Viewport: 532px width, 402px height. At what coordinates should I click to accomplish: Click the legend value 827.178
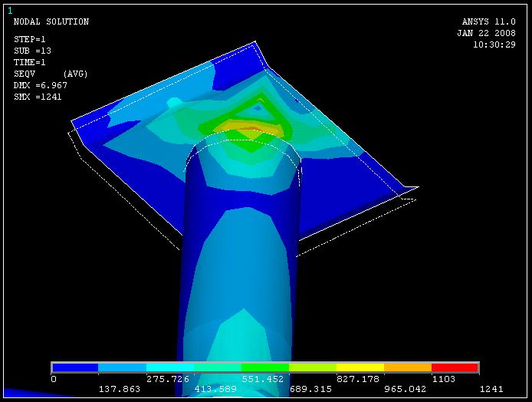358,379
